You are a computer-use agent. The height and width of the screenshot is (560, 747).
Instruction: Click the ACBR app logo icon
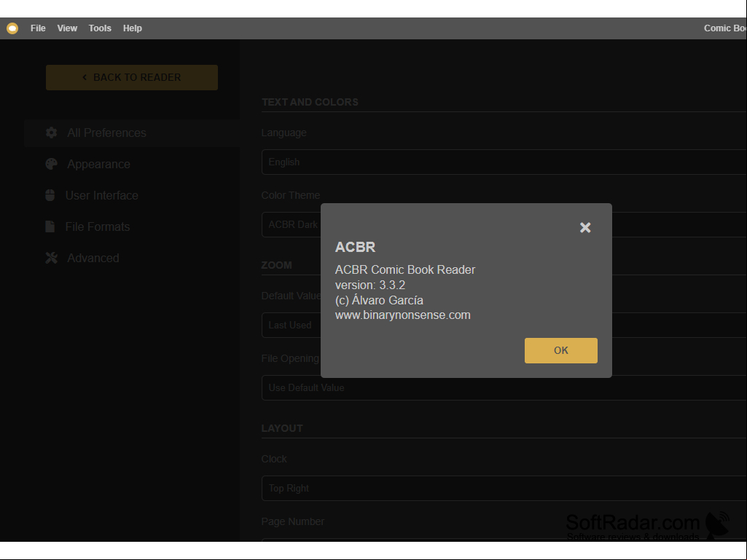point(12,28)
